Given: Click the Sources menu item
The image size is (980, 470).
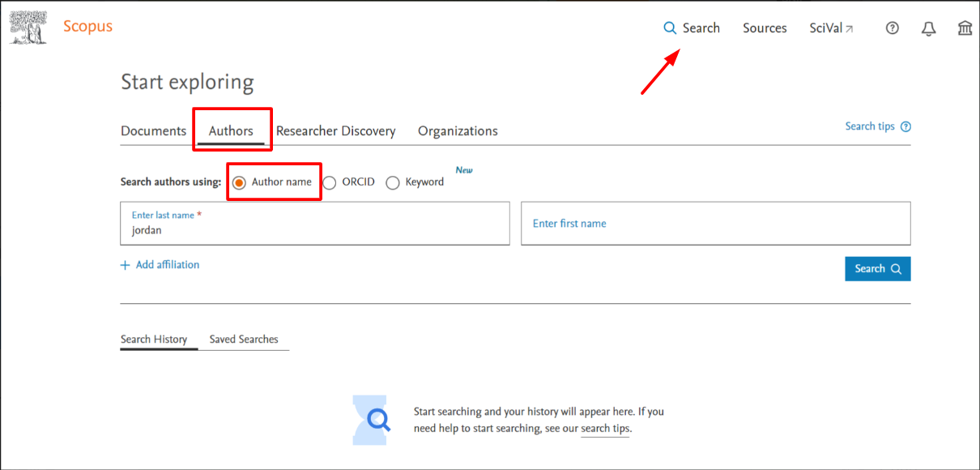Looking at the screenshot, I should [764, 27].
